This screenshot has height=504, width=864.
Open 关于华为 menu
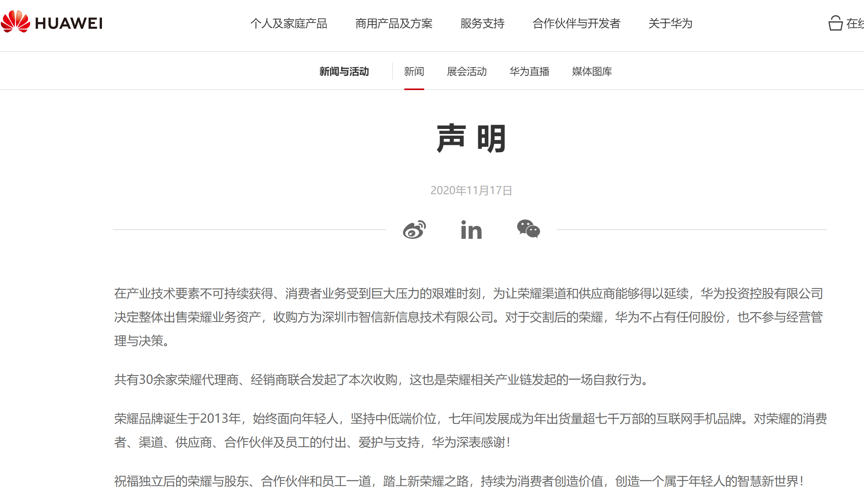(670, 24)
